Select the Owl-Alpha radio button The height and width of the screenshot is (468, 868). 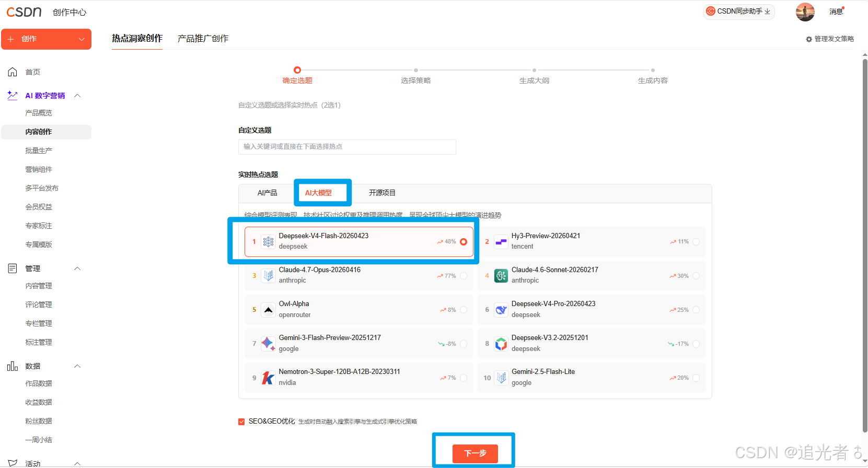(x=464, y=310)
